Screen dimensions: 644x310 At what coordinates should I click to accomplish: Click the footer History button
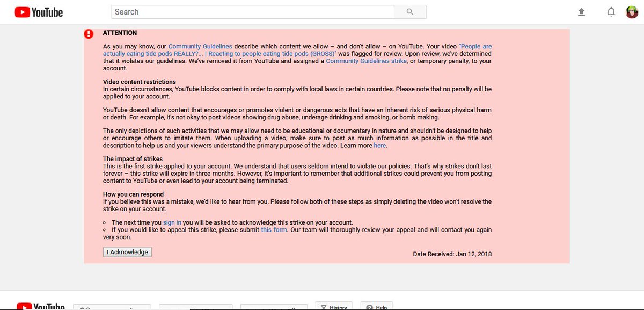334,306
